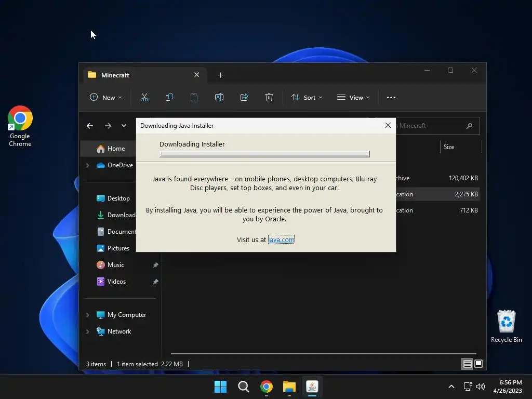
Task: Go forward with the right arrow button
Action: pyautogui.click(x=108, y=126)
